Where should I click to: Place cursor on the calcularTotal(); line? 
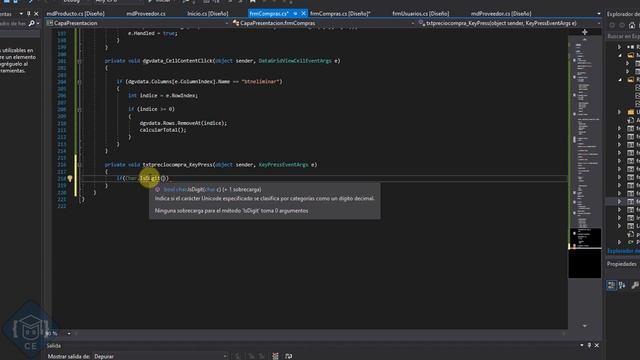[163, 130]
